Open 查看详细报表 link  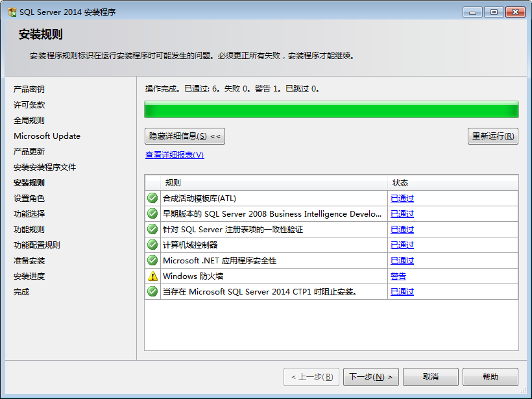tap(174, 156)
